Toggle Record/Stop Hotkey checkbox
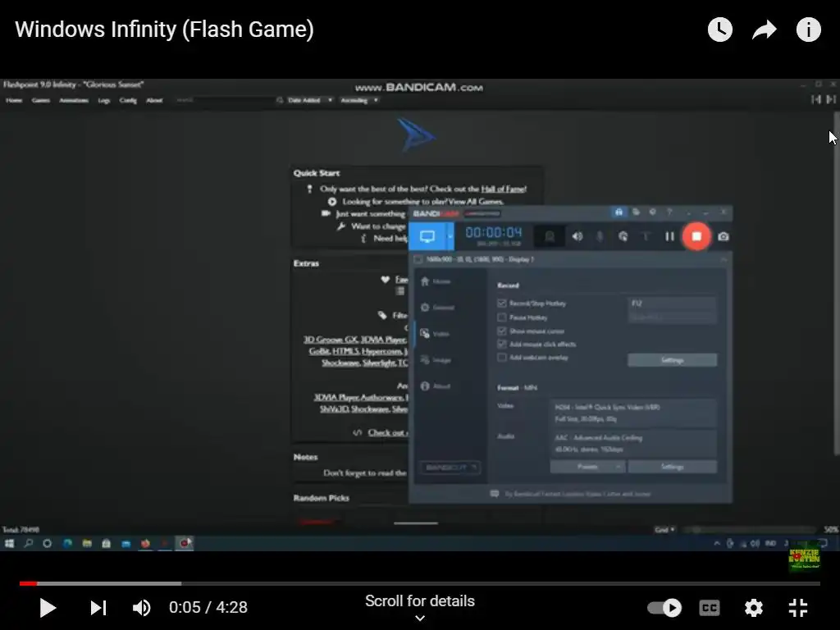Viewport: 840px width, 630px height. [502, 304]
